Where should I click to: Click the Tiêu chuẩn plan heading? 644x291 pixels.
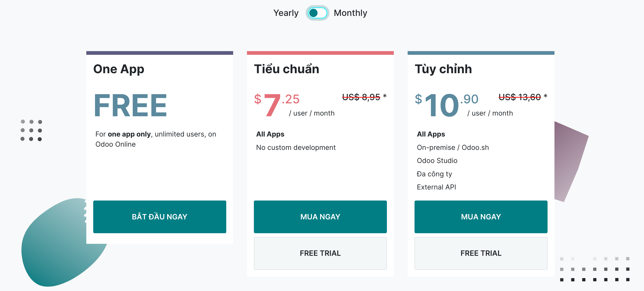287,69
